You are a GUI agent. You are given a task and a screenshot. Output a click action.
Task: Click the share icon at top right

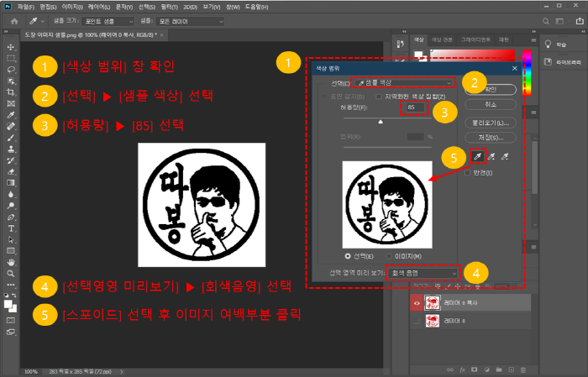pos(580,21)
